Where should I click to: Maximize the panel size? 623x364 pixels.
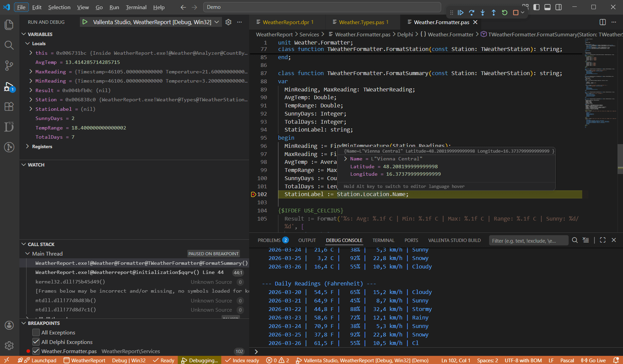point(603,240)
